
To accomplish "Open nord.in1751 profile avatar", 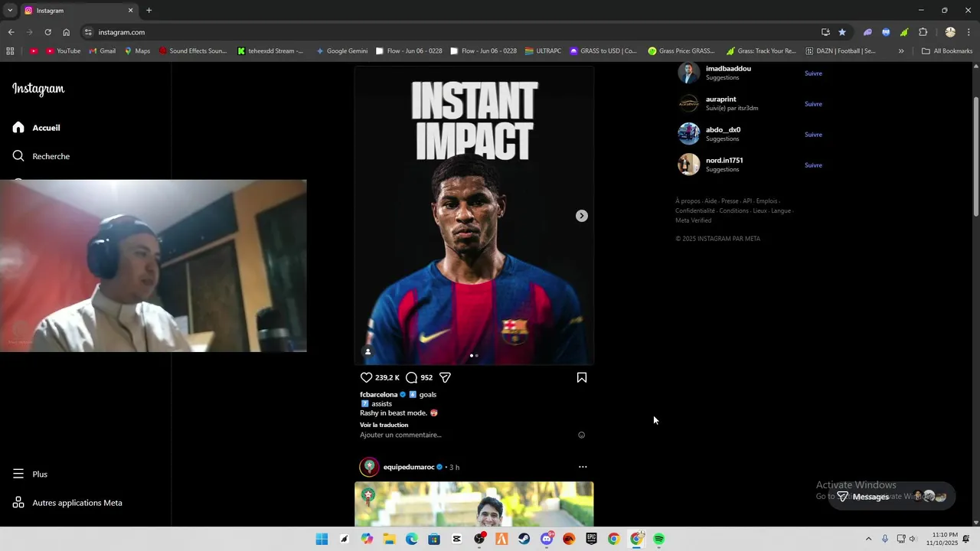I will tap(689, 165).
